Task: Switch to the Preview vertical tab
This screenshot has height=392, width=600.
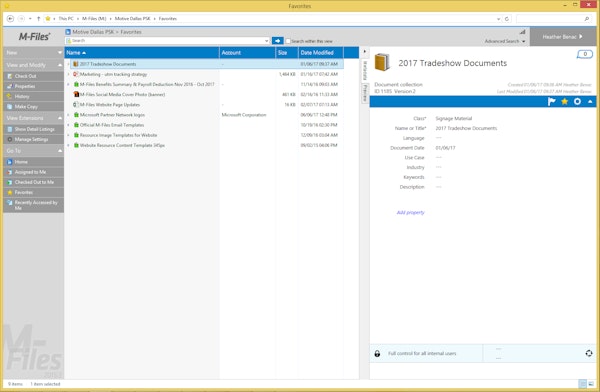Action: (365, 93)
